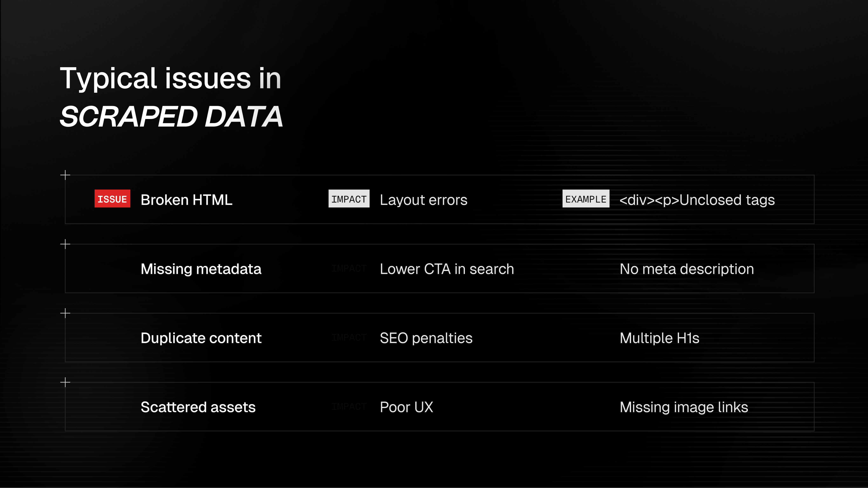This screenshot has width=868, height=488.
Task: Click the SEO penalties text
Action: click(426, 338)
